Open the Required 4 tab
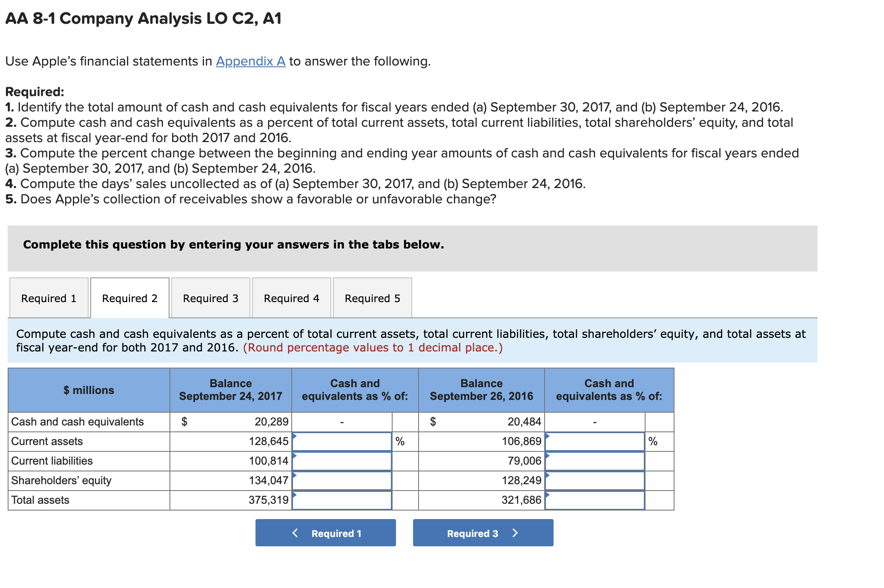Screen dimensions: 884x588 click(x=291, y=298)
